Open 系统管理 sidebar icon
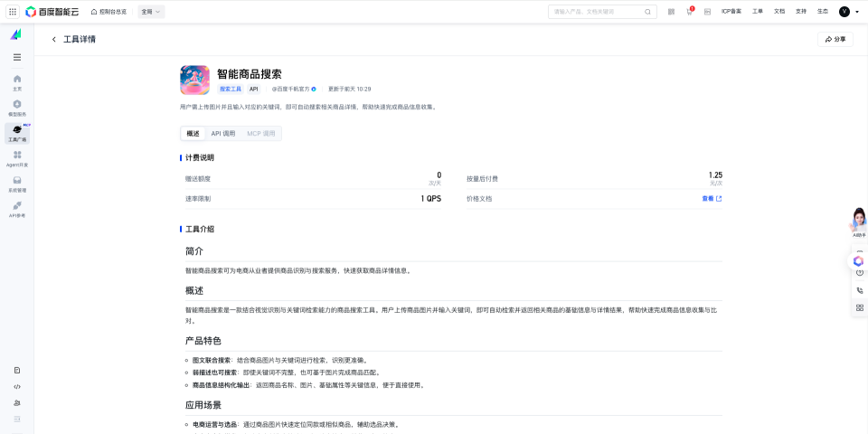868x434 pixels. [17, 184]
